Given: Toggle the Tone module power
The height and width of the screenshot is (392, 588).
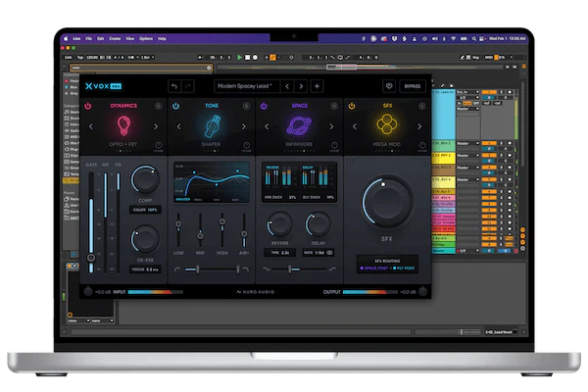Looking at the screenshot, I should (175, 106).
